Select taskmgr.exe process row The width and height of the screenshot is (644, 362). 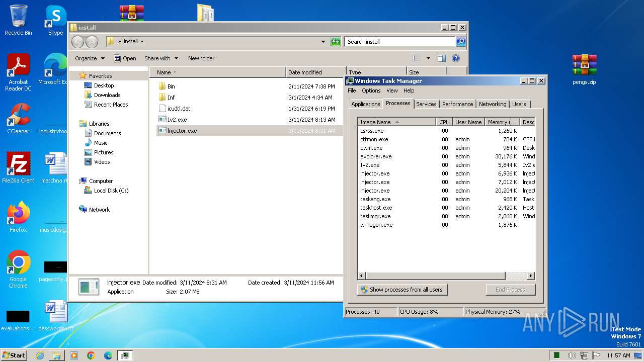tap(446, 216)
